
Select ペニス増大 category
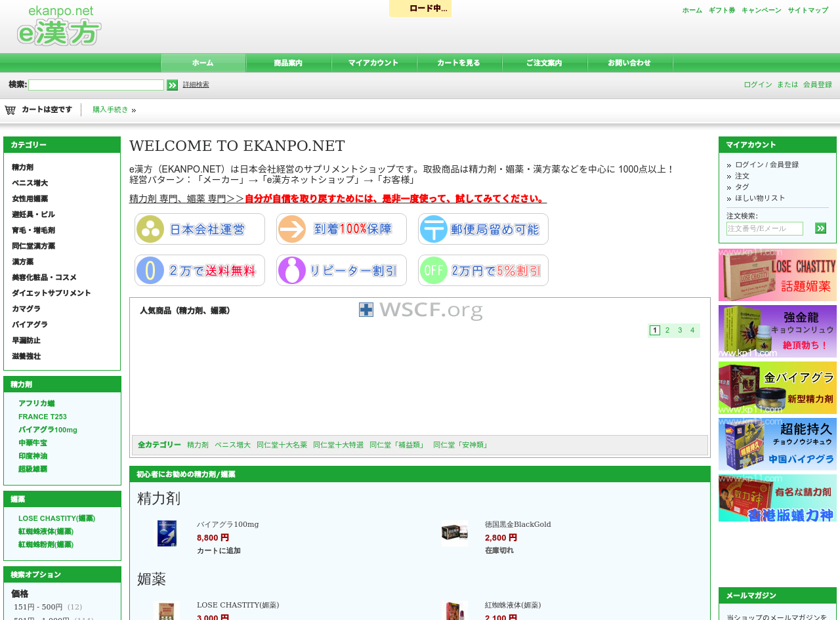coord(30,183)
